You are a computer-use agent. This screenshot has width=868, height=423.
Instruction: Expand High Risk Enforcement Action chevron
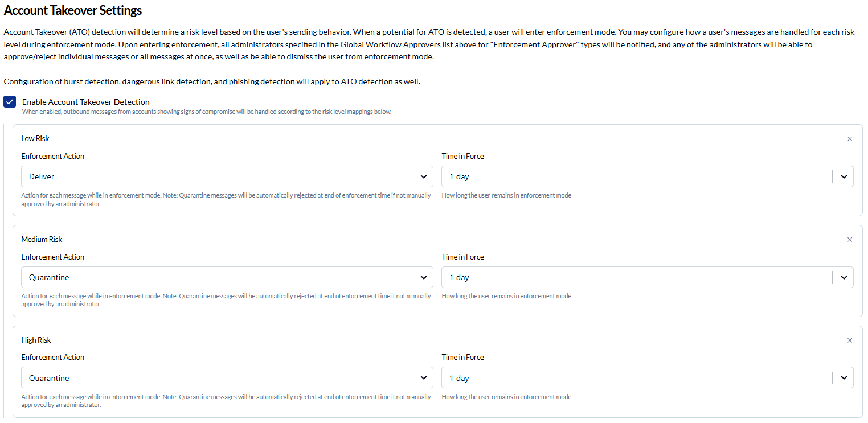click(423, 378)
